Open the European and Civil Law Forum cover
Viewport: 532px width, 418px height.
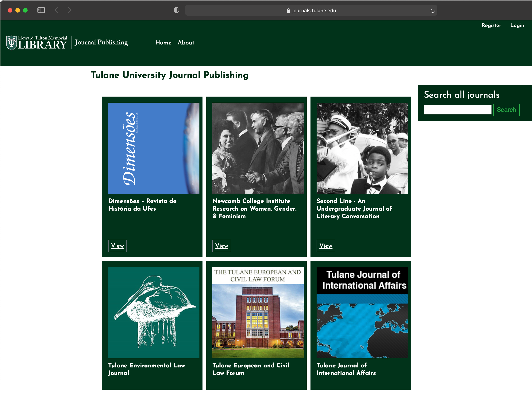coord(258,313)
